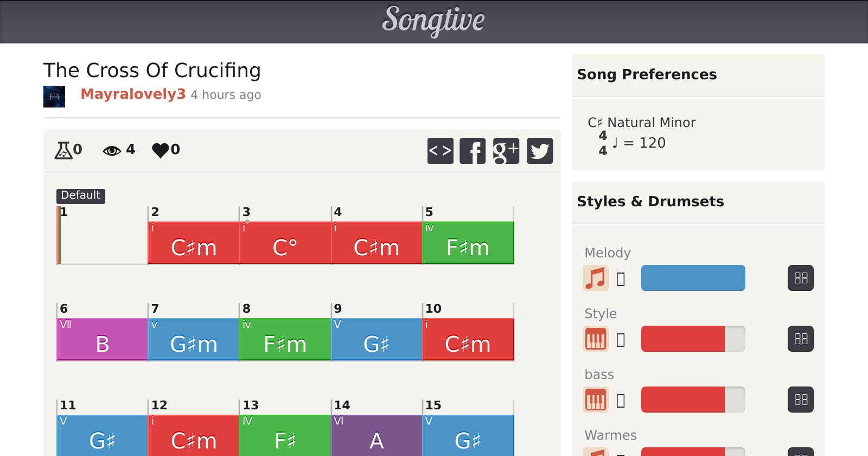Open the Melody pattern grid button
This screenshot has width=868, height=456.
800,278
